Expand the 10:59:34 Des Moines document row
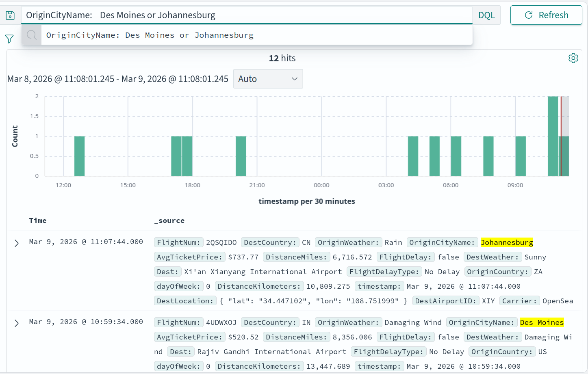 point(17,323)
